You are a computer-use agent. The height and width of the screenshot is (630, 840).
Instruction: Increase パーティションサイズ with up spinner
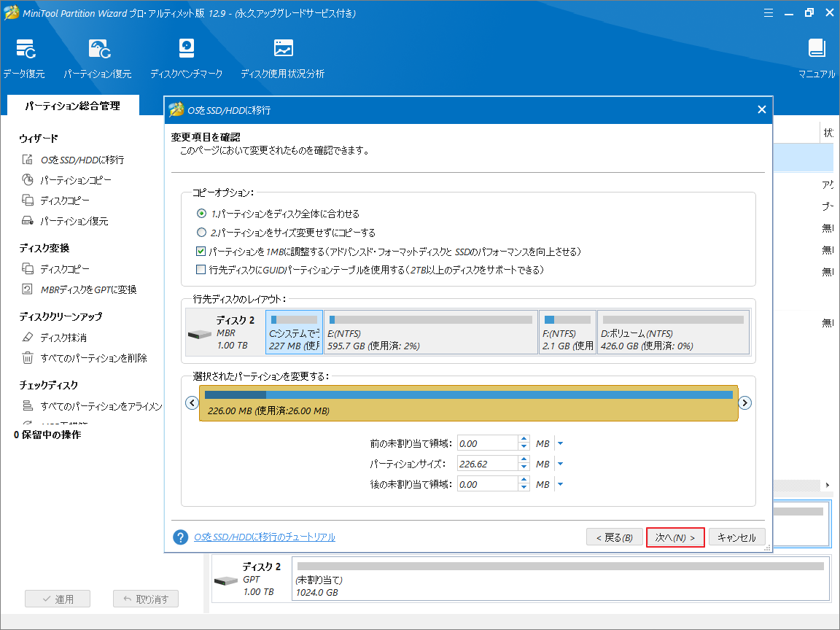click(x=524, y=459)
